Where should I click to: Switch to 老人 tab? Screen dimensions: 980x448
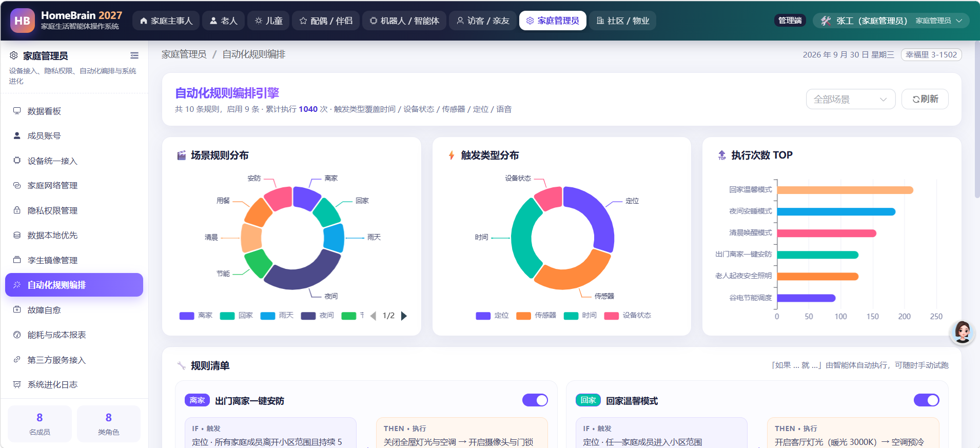click(223, 21)
